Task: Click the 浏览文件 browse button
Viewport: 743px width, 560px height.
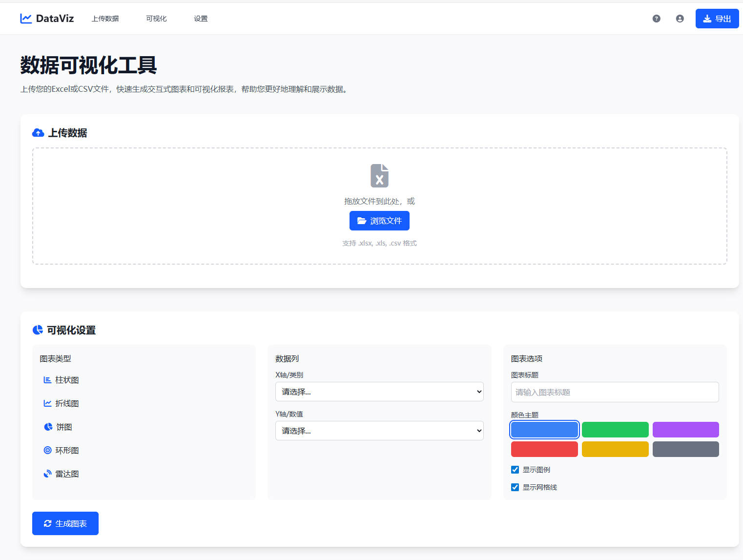Action: click(379, 221)
